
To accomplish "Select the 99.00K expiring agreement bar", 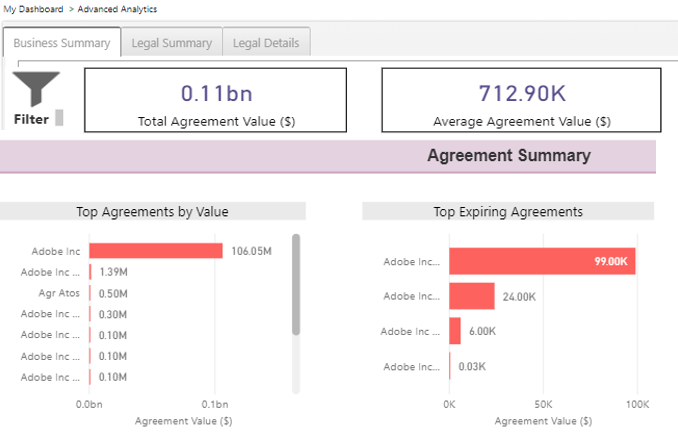I will [x=541, y=262].
